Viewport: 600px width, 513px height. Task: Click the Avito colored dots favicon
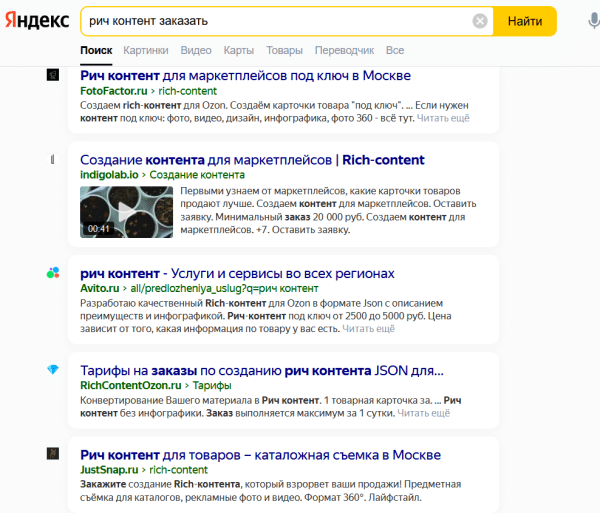53,273
